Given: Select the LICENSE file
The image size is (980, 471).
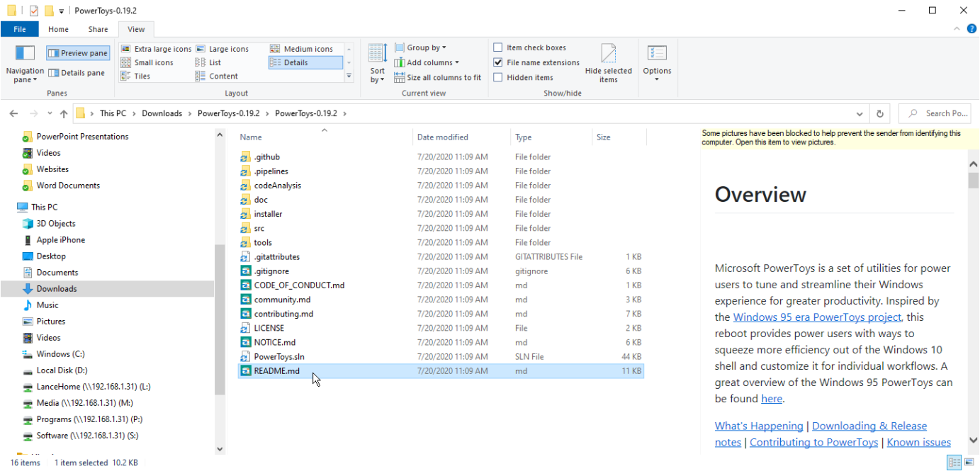Looking at the screenshot, I should [441, 328].
